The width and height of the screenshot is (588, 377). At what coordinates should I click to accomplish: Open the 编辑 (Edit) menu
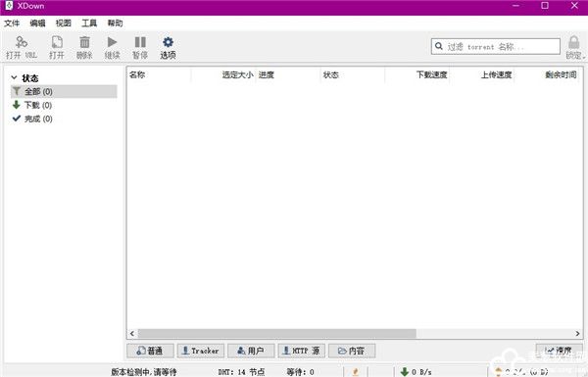click(37, 24)
